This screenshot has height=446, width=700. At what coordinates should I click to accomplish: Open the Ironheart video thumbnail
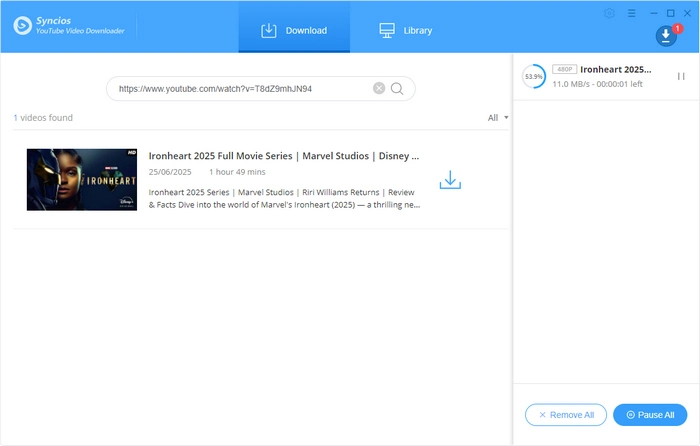82,179
